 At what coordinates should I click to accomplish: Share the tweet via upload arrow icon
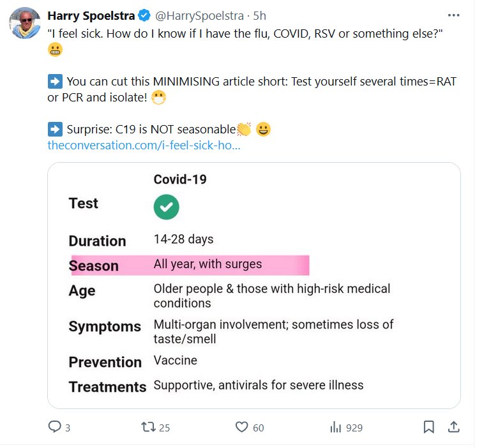point(453,426)
